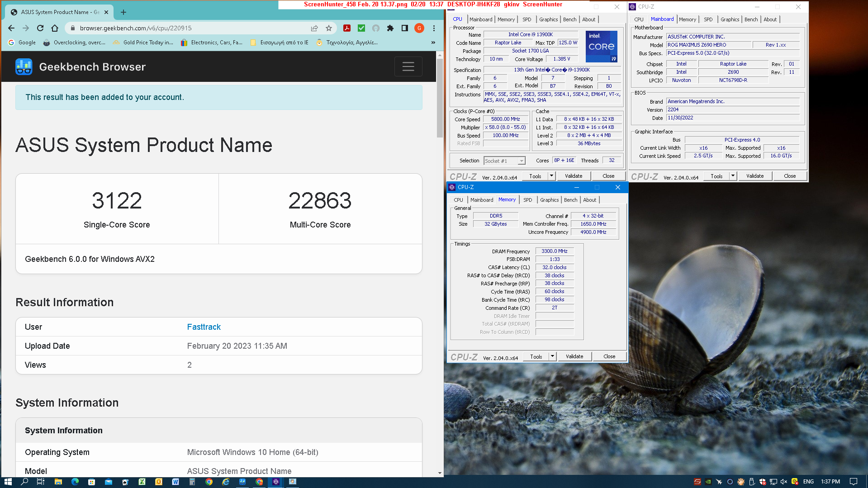Viewport: 868px width, 488px height.
Task: Switch to SPD tab in CPU-Z CPU window
Action: tap(527, 19)
